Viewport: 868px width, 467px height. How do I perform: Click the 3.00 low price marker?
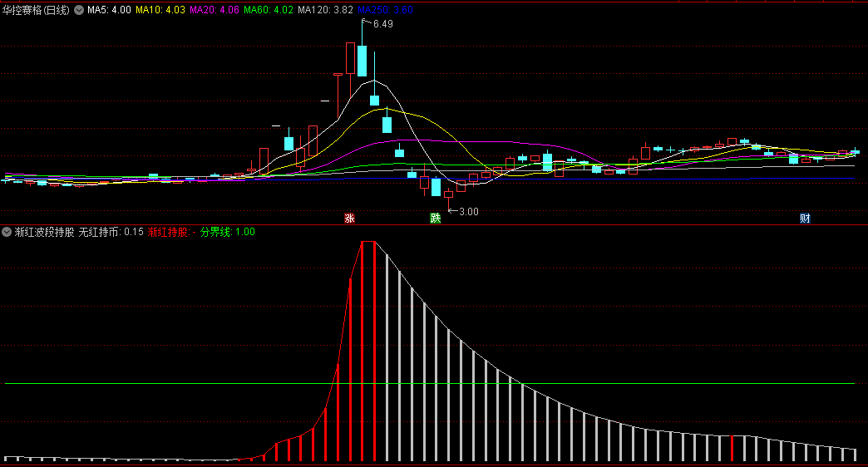468,212
